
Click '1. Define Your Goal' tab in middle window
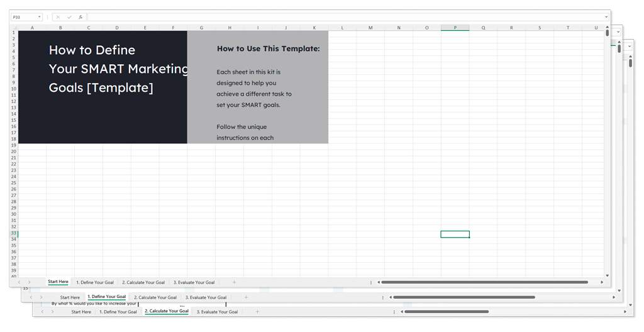point(107,297)
